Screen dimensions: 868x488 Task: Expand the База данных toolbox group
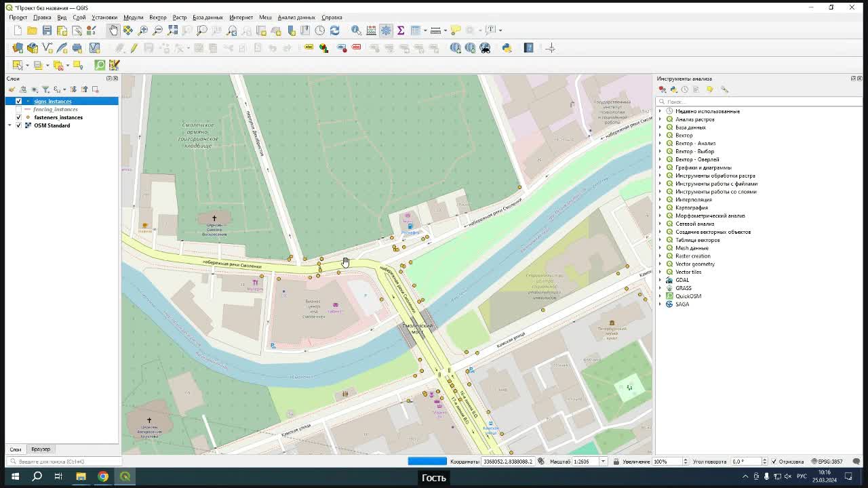tap(660, 127)
